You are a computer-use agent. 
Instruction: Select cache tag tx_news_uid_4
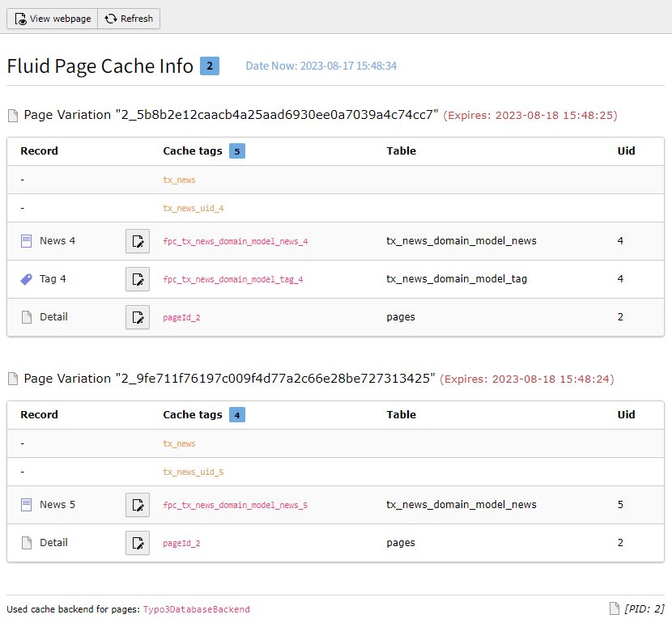tap(194, 209)
